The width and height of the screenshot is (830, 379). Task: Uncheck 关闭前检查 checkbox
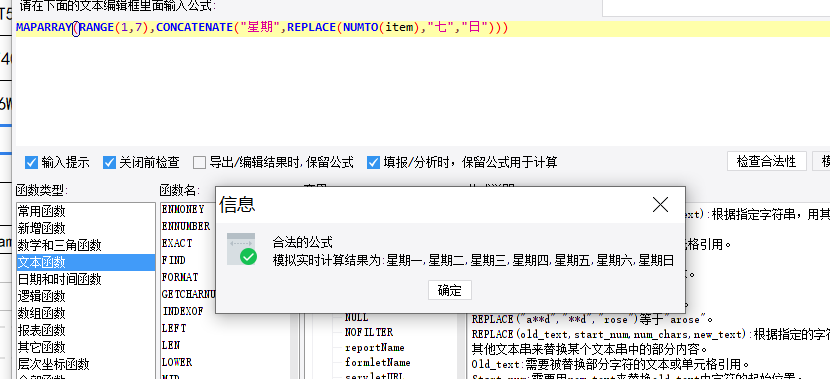coord(110,162)
